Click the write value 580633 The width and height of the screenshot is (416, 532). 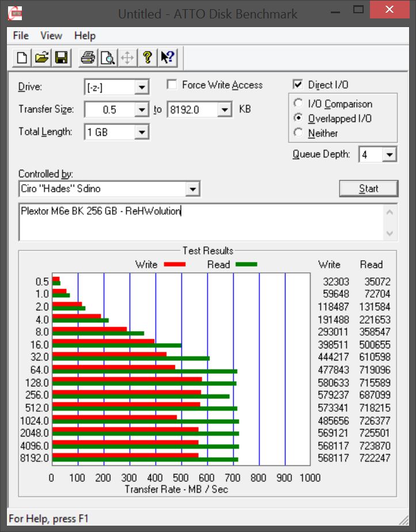(x=333, y=383)
